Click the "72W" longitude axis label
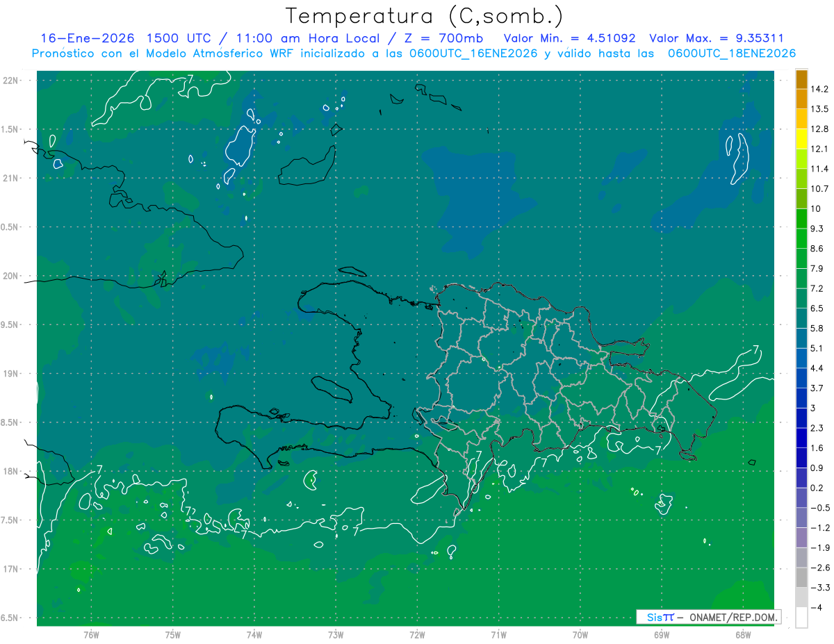The image size is (834, 644). 417,635
